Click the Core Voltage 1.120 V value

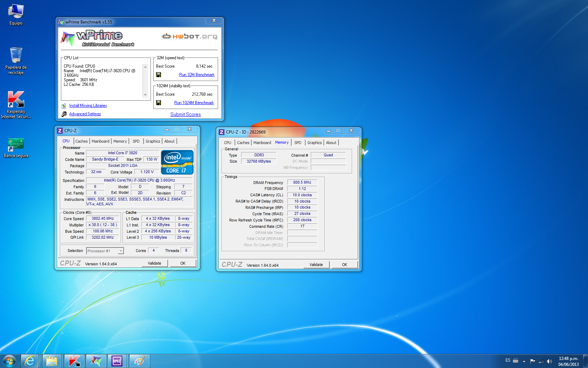pyautogui.click(x=147, y=172)
